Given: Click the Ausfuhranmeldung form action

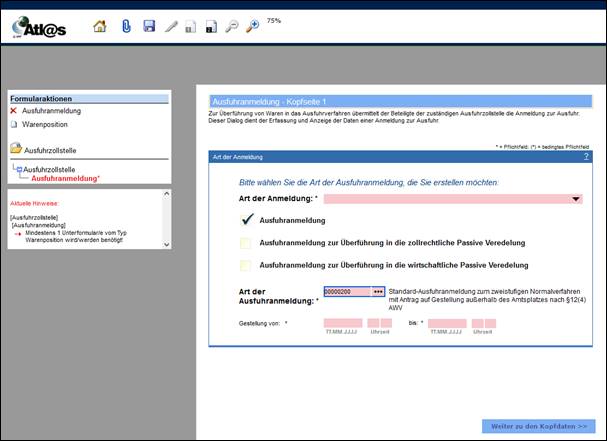Looking at the screenshot, I should 51,111.
